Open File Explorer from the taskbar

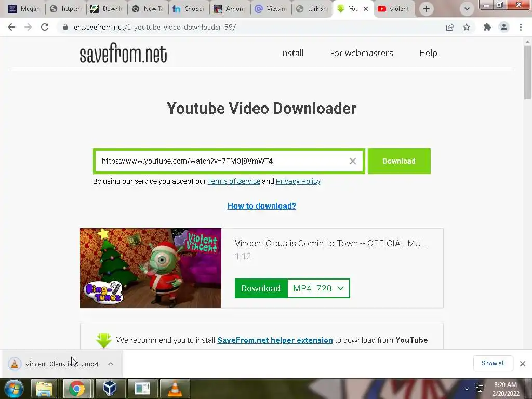44,389
